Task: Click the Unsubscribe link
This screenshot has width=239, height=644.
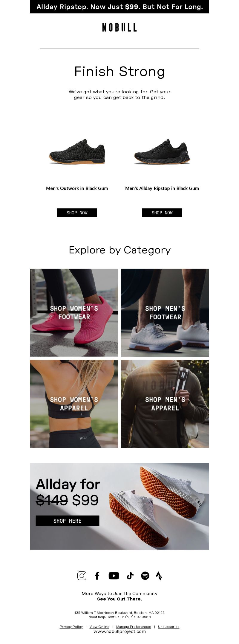Action: (169, 626)
